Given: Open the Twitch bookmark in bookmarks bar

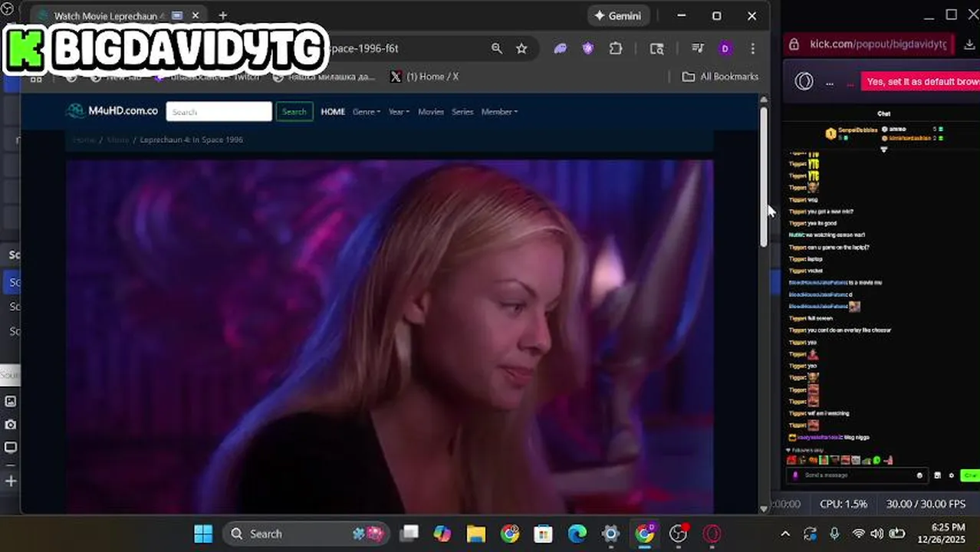Looking at the screenshot, I should 206,77.
